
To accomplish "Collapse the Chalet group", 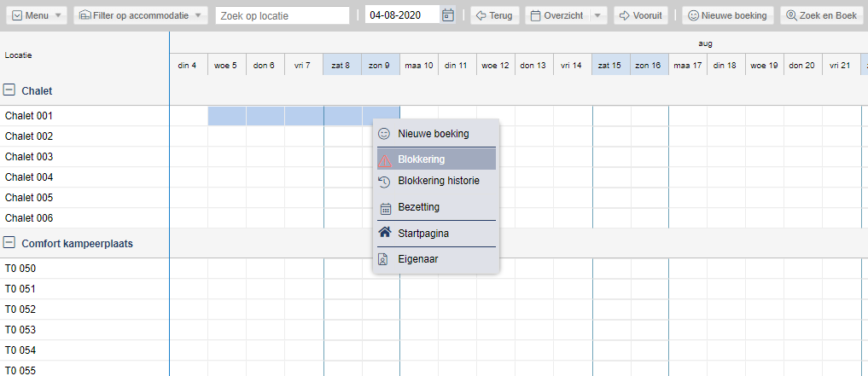I will pos(9,90).
